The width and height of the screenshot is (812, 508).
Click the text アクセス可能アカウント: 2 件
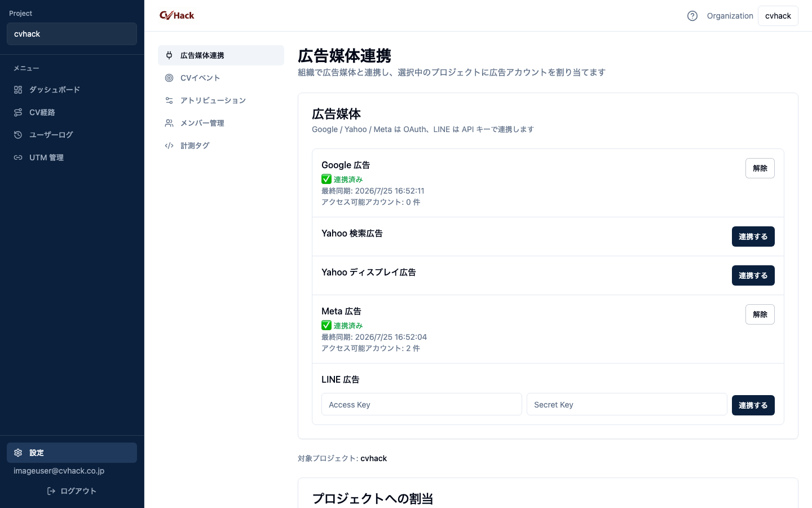coord(370,348)
